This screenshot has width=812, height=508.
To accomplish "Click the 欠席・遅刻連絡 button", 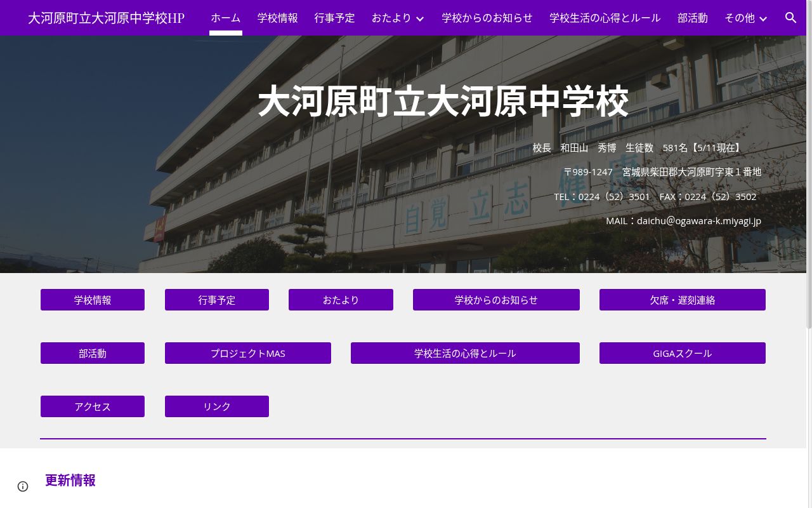I will 683,300.
